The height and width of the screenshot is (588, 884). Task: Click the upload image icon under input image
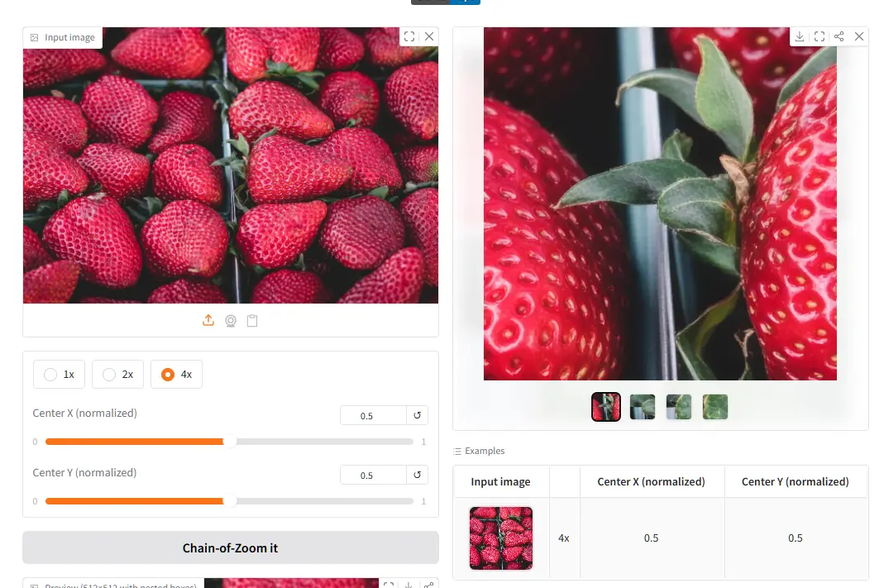pos(208,320)
